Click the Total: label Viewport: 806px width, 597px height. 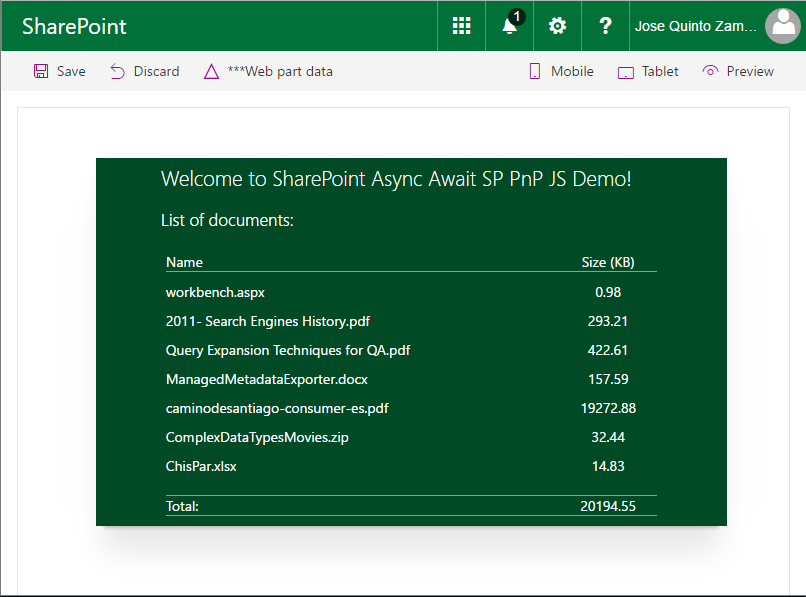pyautogui.click(x=182, y=506)
